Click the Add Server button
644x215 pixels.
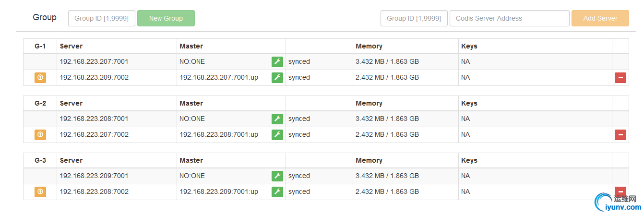(600, 18)
